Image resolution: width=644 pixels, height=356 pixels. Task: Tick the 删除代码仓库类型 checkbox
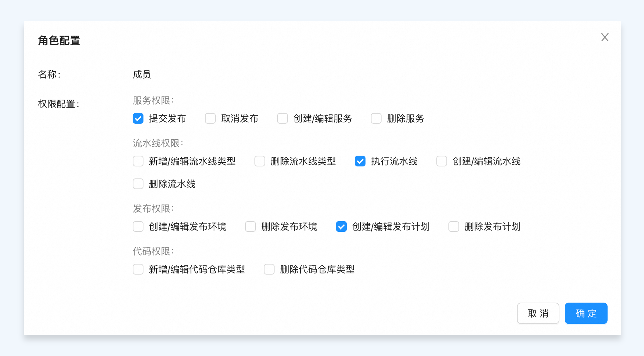point(269,269)
